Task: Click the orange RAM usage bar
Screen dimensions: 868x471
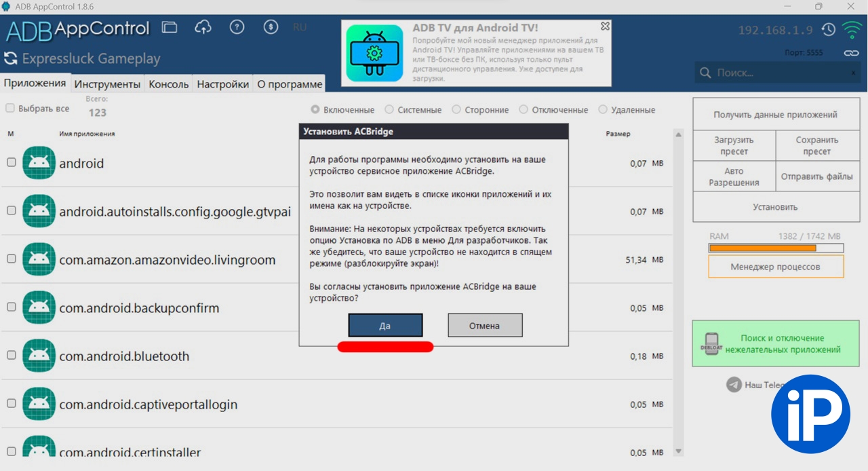Action: pos(776,248)
